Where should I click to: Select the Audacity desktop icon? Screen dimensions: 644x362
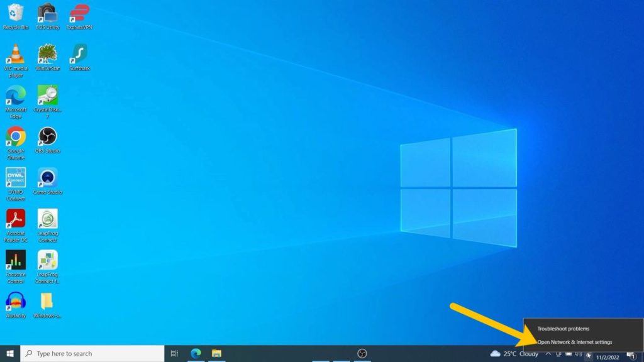click(16, 305)
